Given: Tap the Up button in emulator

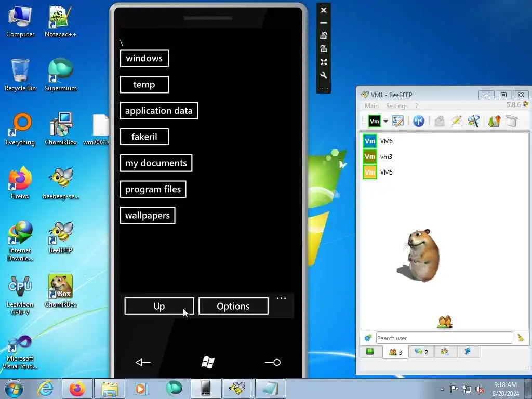Looking at the screenshot, I should coord(159,307).
